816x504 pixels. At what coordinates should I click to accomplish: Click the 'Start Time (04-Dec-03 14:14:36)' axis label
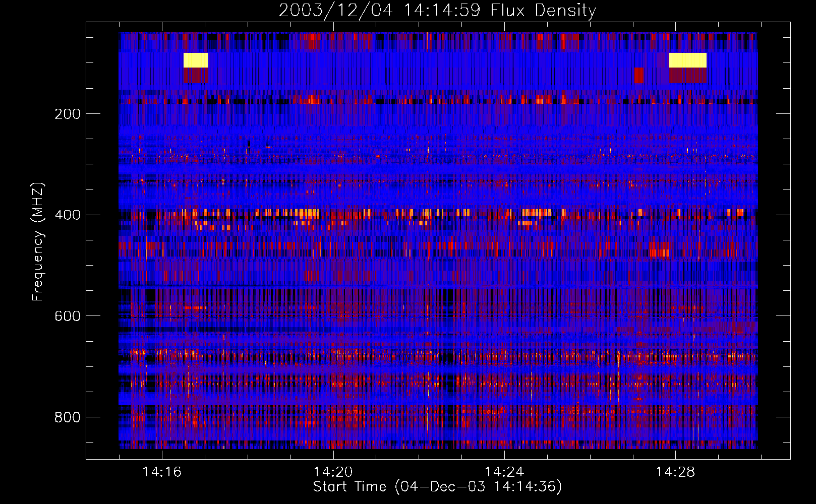437,487
